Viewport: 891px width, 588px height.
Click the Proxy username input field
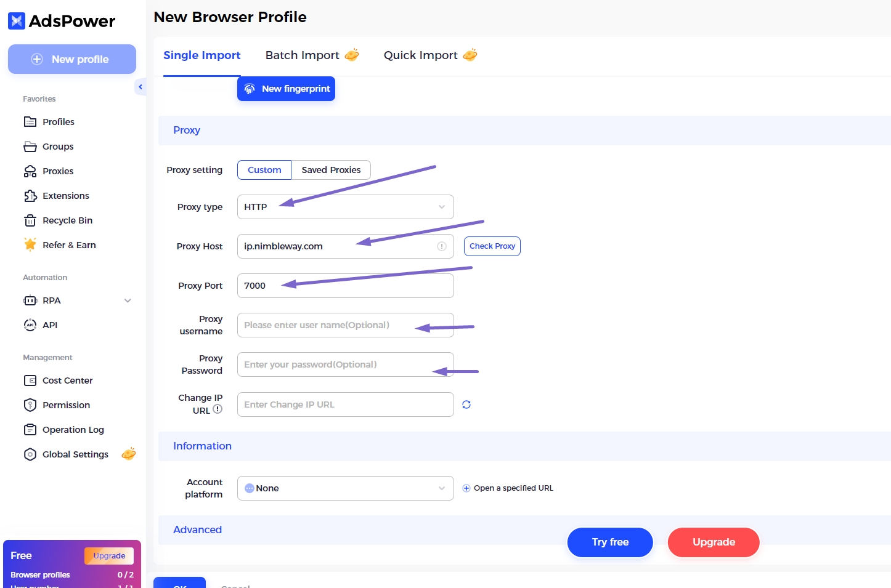coord(327,325)
